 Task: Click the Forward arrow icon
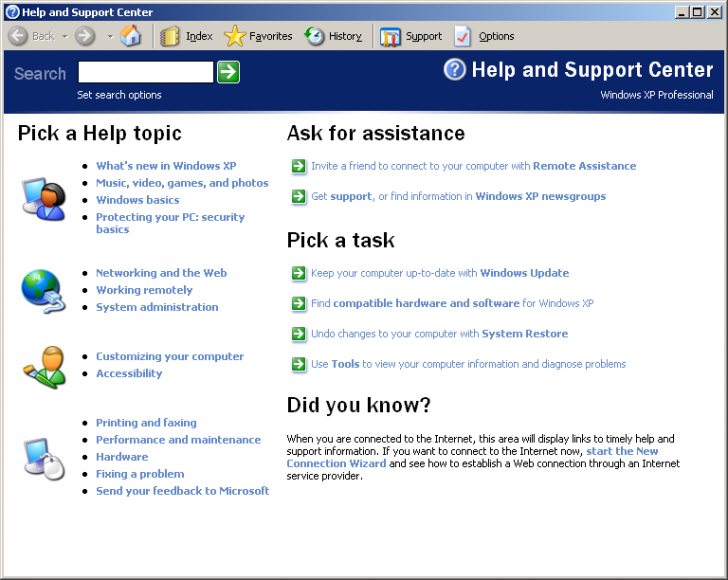click(85, 36)
